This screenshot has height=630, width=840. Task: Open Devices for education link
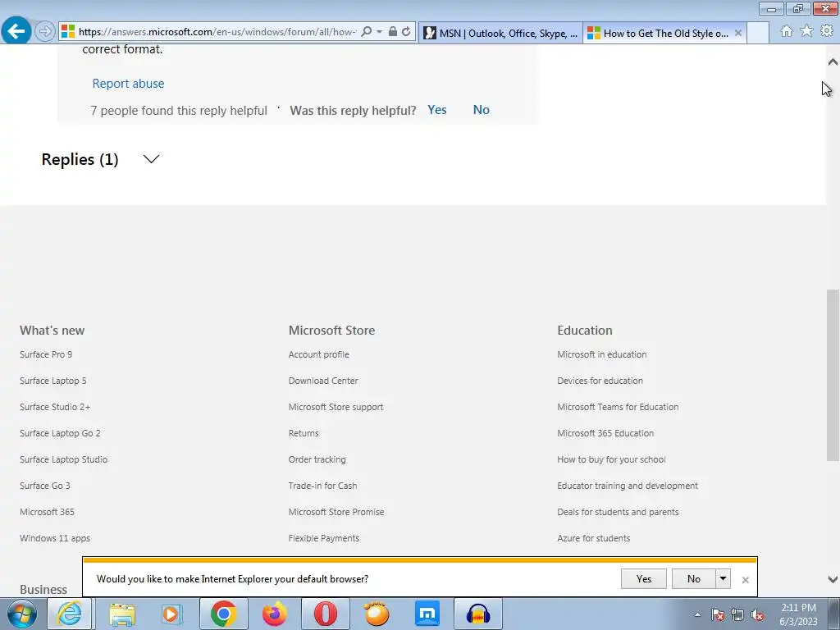pos(600,381)
